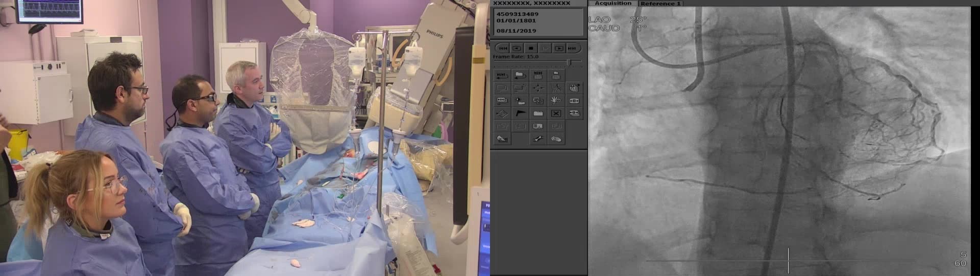Click the folder loop icon

click(520, 76)
